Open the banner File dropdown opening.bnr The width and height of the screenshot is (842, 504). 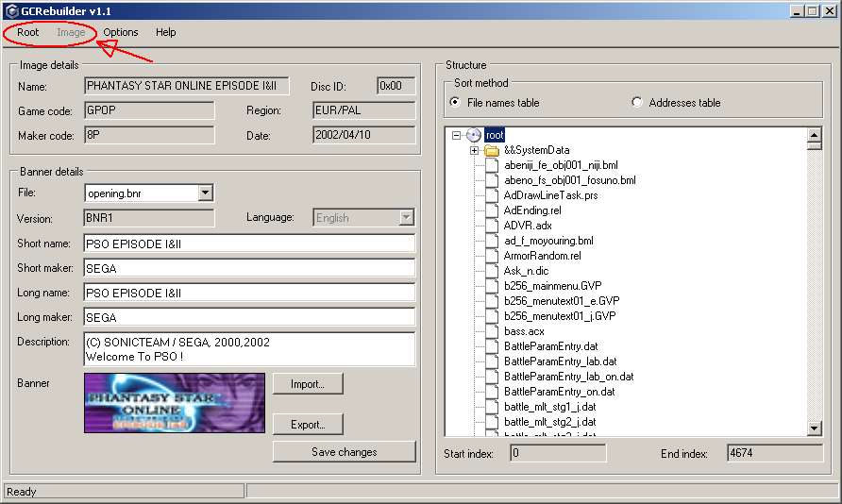(206, 193)
